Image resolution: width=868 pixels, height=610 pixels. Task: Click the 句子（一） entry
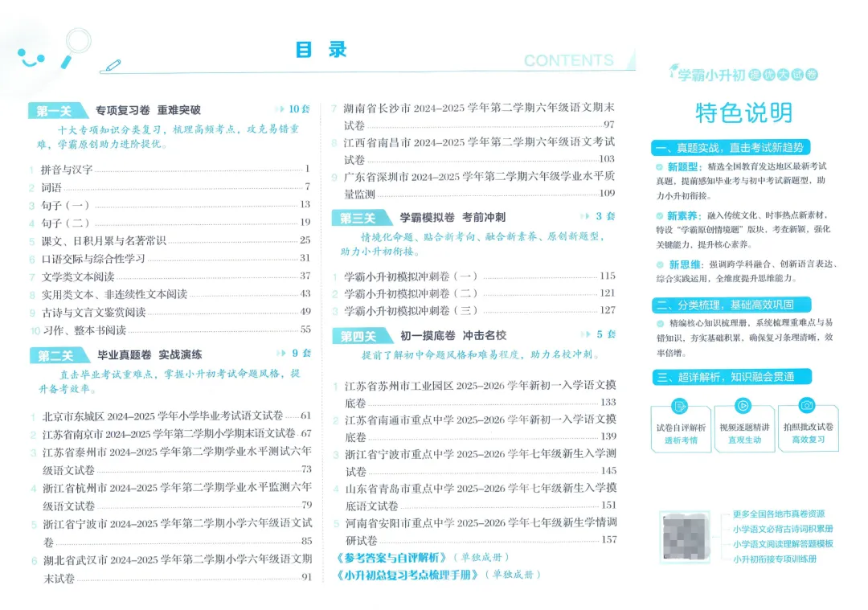[x=170, y=205]
